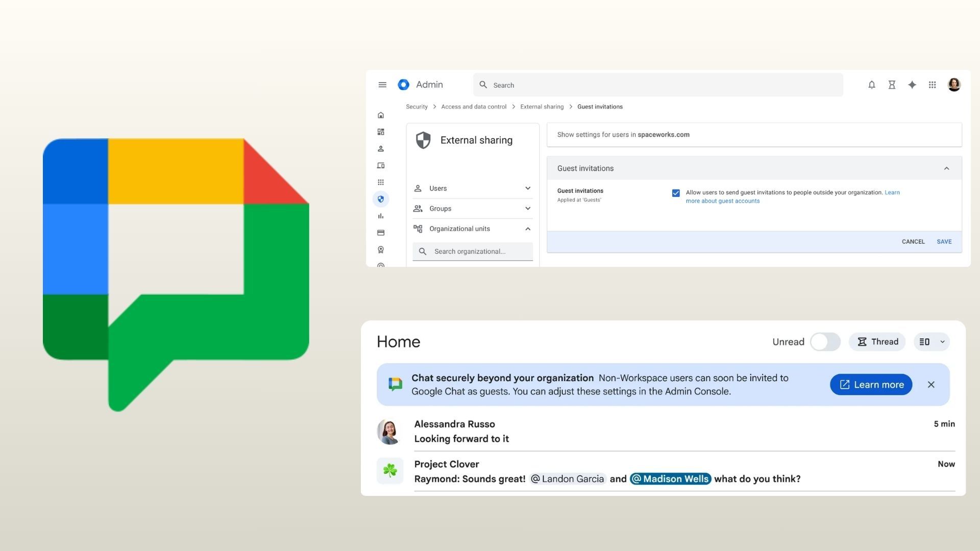This screenshot has height=551, width=980.
Task: Go to Access and data control breadcrumb
Action: 474,107
